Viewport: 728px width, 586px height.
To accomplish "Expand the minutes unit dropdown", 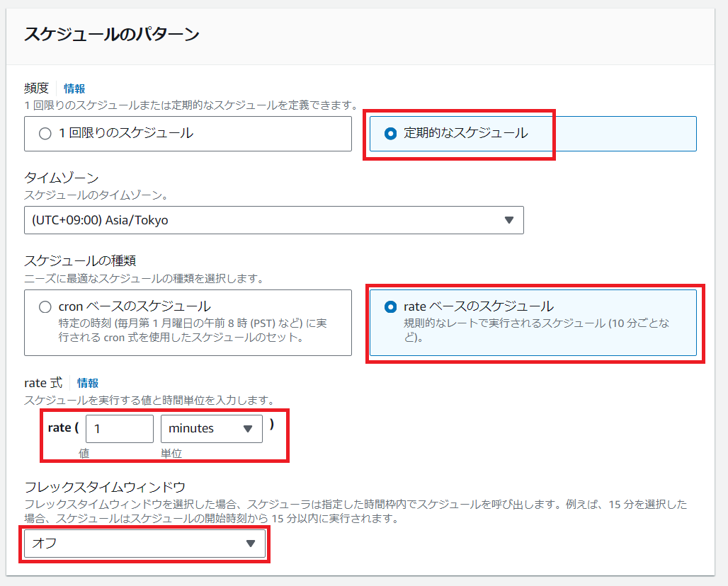I will tap(211, 429).
